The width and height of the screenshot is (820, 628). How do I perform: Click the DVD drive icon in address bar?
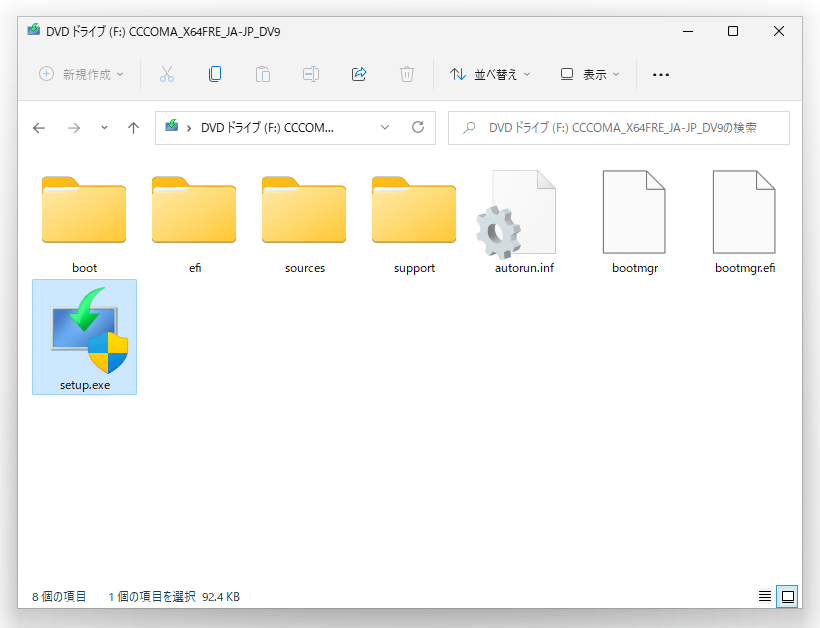pyautogui.click(x=172, y=126)
